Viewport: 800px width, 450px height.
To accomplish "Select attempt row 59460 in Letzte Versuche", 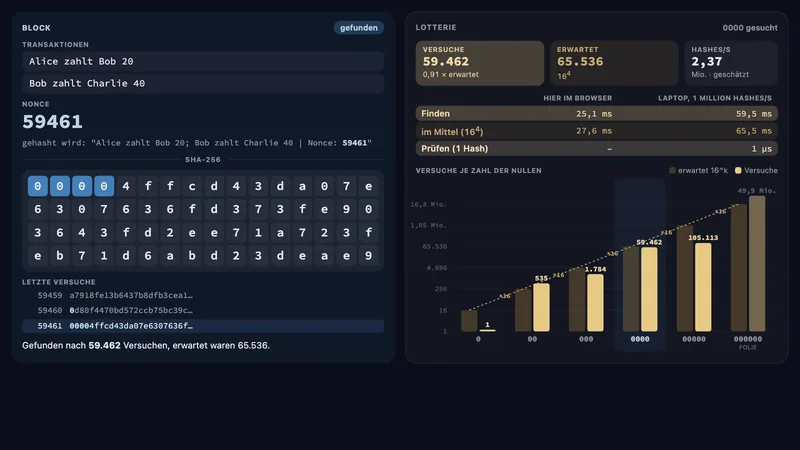I will click(x=203, y=310).
